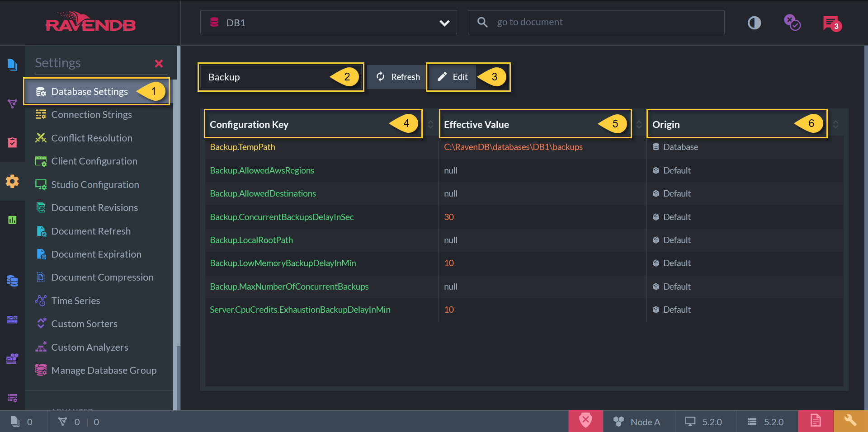
Task: Click the documents count icon in footer
Action: (15, 421)
